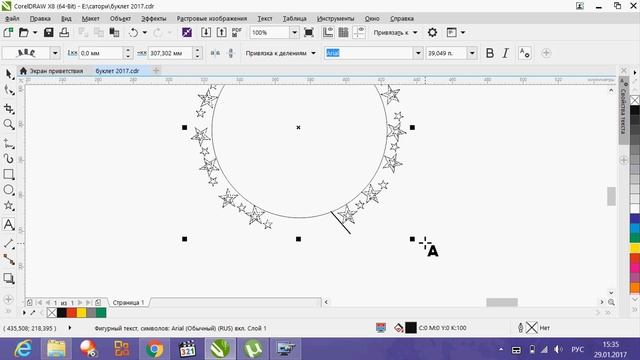Pick the green swatch in document palette

click(x=101, y=313)
